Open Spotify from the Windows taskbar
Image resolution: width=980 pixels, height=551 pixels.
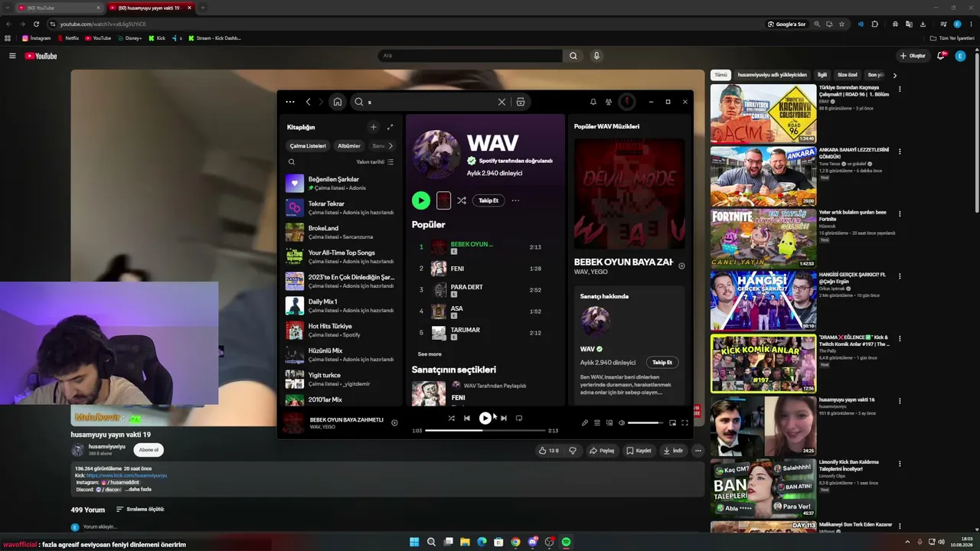pos(566,542)
